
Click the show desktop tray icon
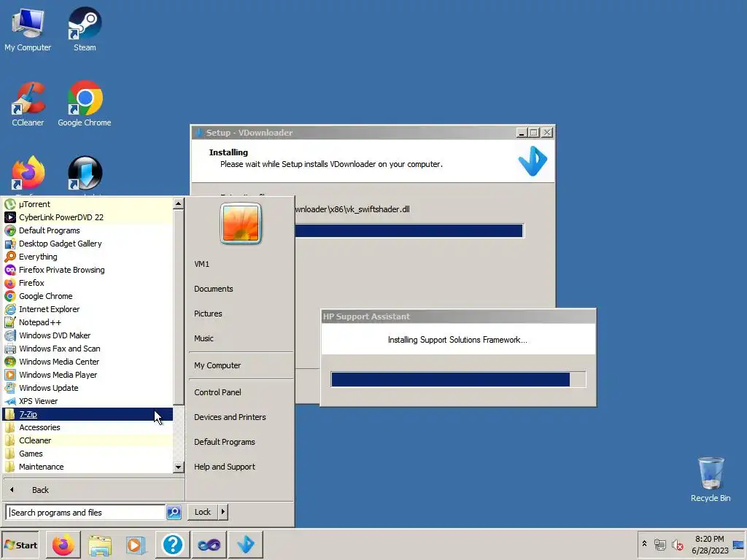738,545
